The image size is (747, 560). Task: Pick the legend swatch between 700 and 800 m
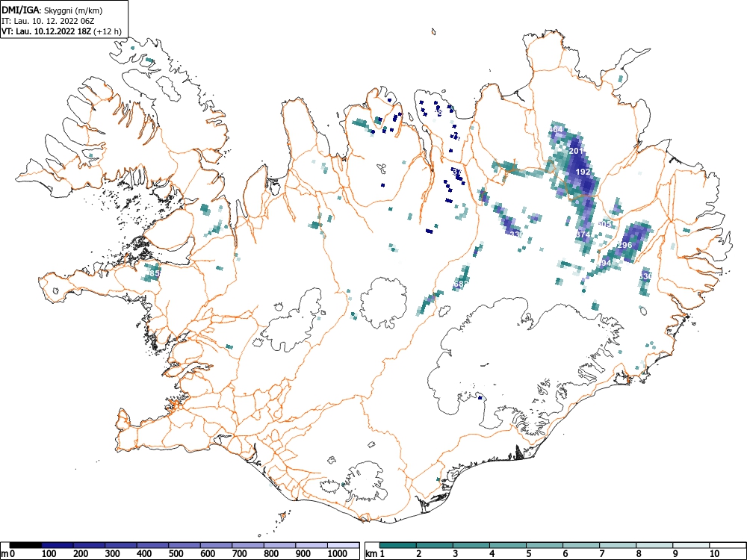pos(248,545)
